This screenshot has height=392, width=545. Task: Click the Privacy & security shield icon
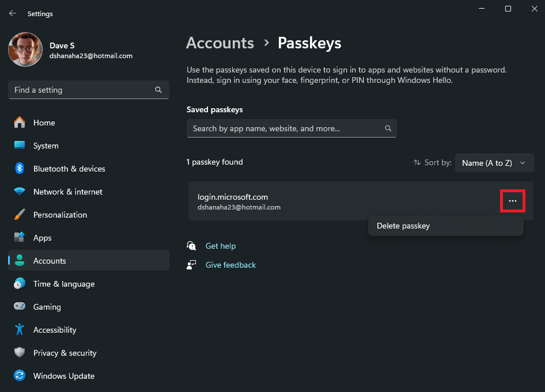(20, 353)
